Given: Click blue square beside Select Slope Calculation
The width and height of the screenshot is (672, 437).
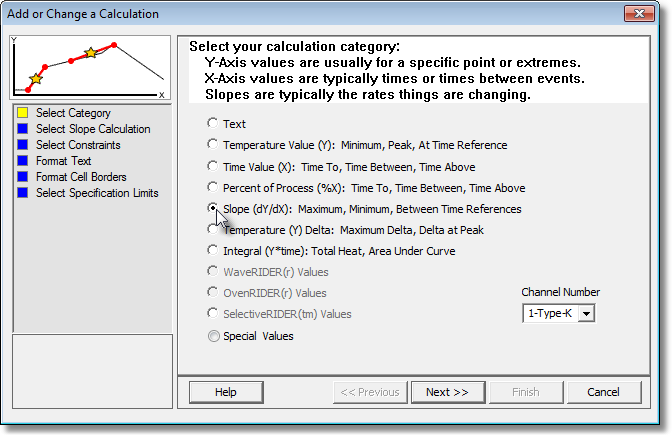Looking at the screenshot, I should point(23,129).
